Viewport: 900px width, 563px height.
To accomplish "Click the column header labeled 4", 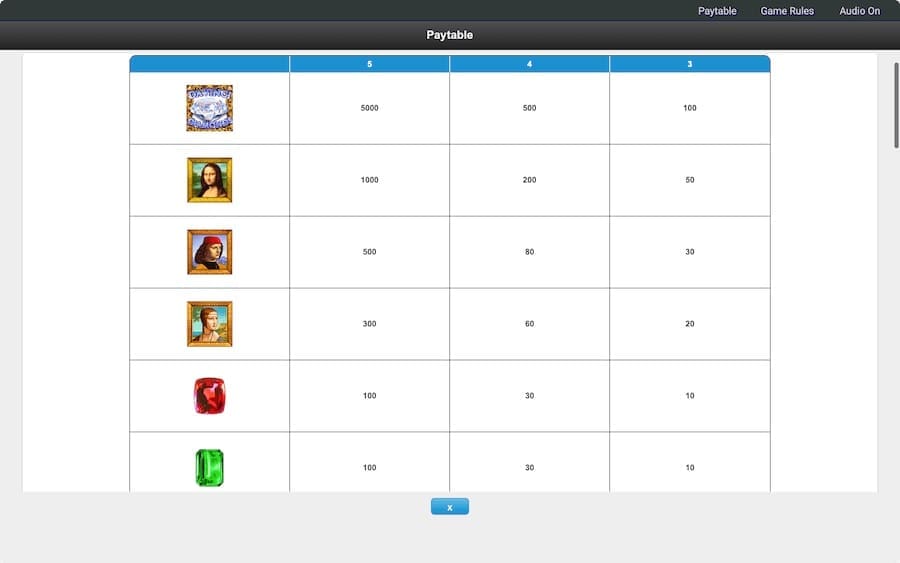I will [x=529, y=64].
